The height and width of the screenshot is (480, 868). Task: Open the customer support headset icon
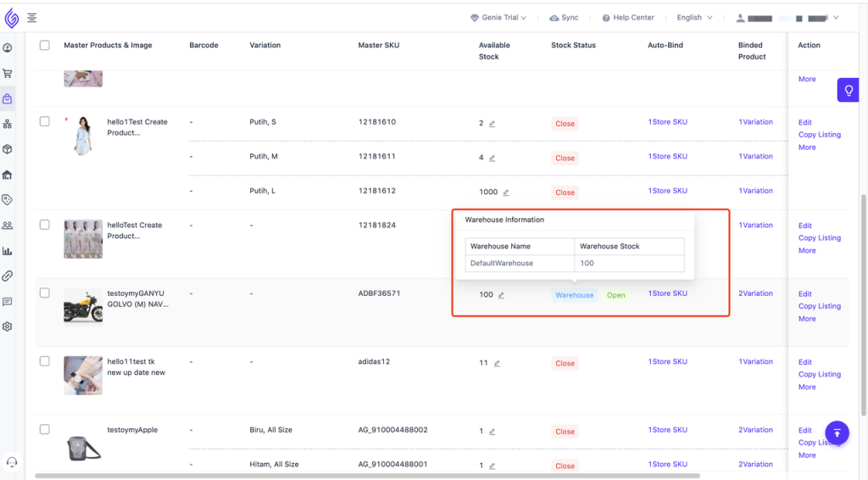pyautogui.click(x=12, y=462)
